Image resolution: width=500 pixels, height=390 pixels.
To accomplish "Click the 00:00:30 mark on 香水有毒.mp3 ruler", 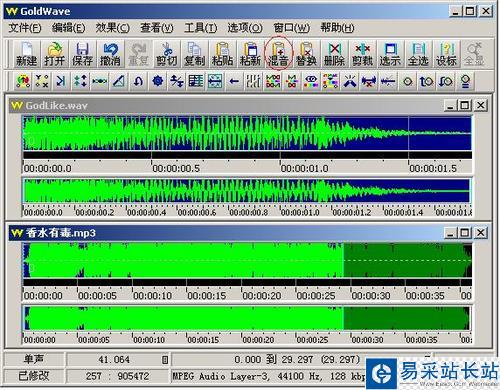I will [x=371, y=296].
